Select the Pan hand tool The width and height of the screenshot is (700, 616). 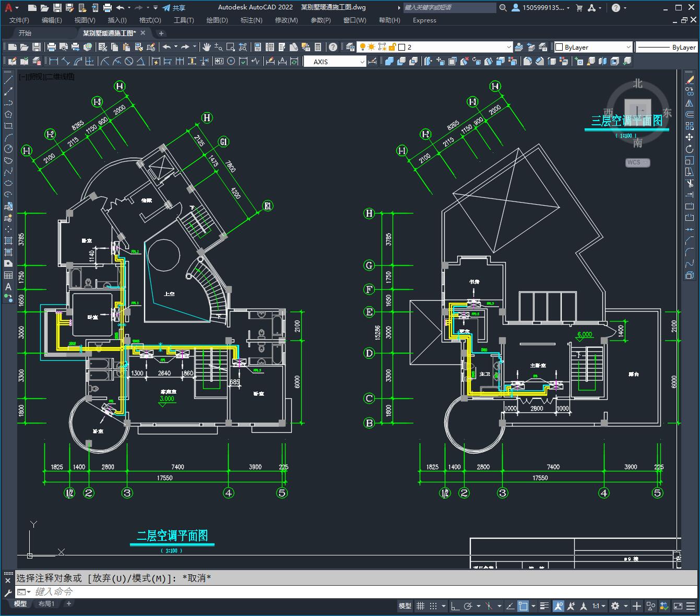(x=206, y=47)
